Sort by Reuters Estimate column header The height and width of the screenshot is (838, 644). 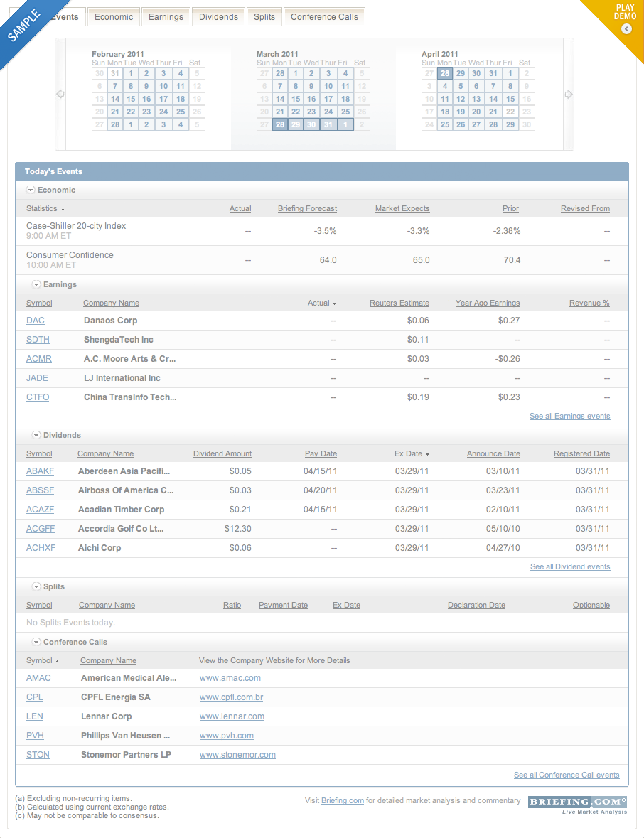click(x=399, y=303)
